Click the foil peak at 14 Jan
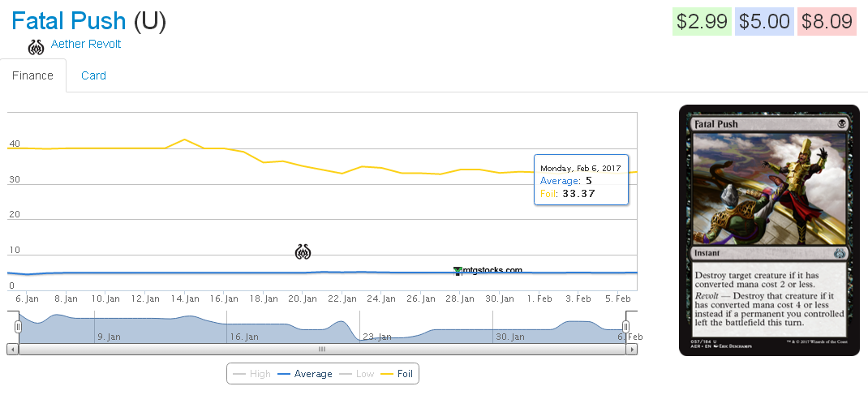This screenshot has width=868, height=395. pyautogui.click(x=185, y=140)
